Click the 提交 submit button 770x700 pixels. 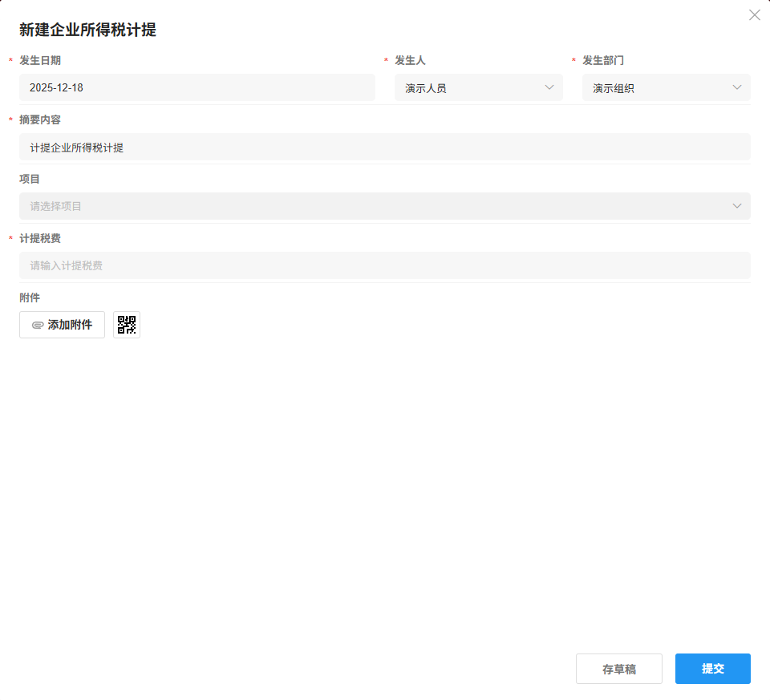click(x=712, y=668)
